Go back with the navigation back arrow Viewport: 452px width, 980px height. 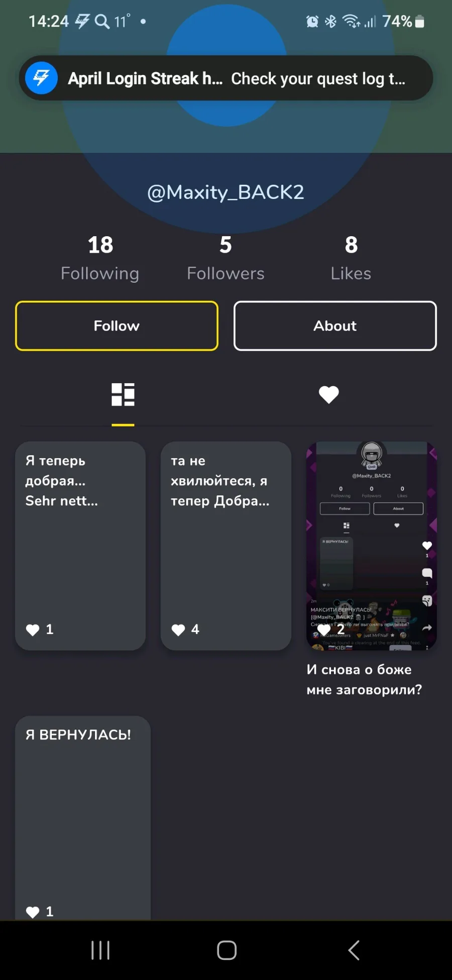pos(354,950)
